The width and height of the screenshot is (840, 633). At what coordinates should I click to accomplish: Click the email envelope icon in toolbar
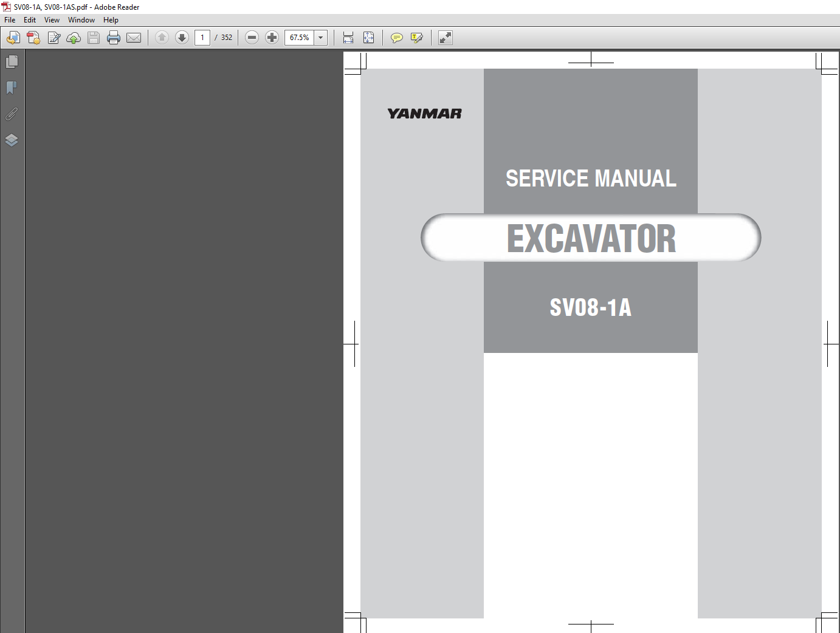point(134,38)
